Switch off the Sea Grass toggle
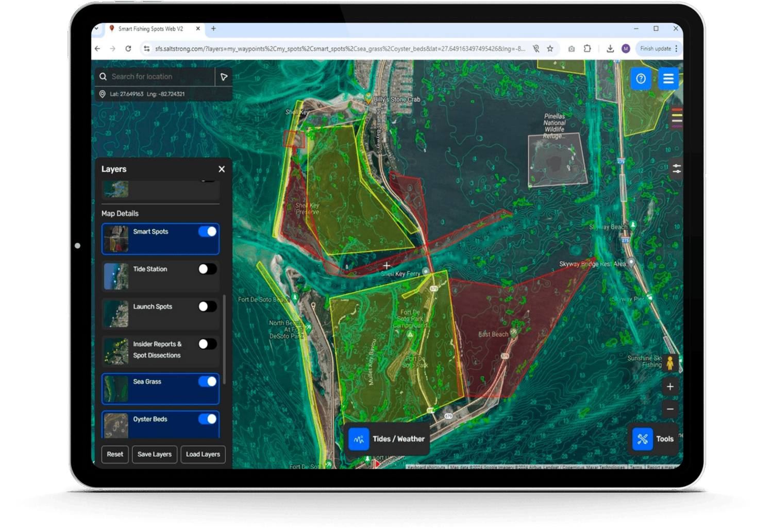This screenshot has width=773, height=532. 207,382
